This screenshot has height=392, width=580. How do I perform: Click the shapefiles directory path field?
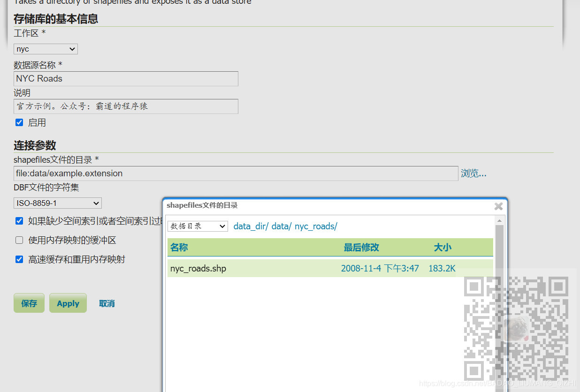[236, 173]
